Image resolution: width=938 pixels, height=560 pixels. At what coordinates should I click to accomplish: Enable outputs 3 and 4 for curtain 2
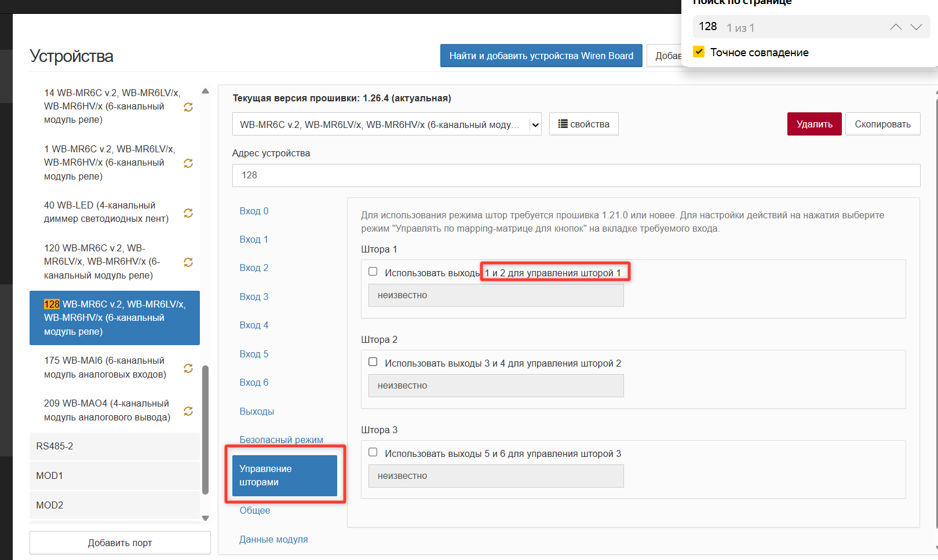tap(373, 362)
